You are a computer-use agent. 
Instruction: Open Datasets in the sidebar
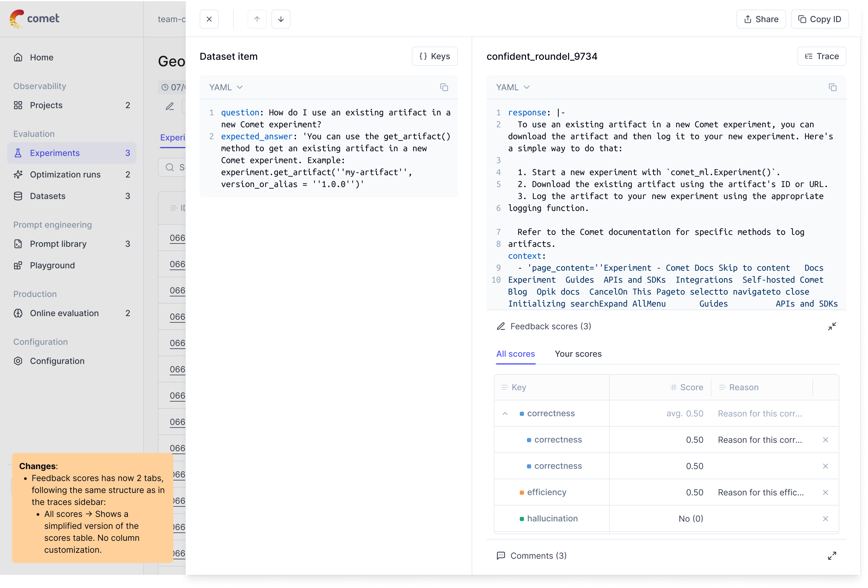48,196
